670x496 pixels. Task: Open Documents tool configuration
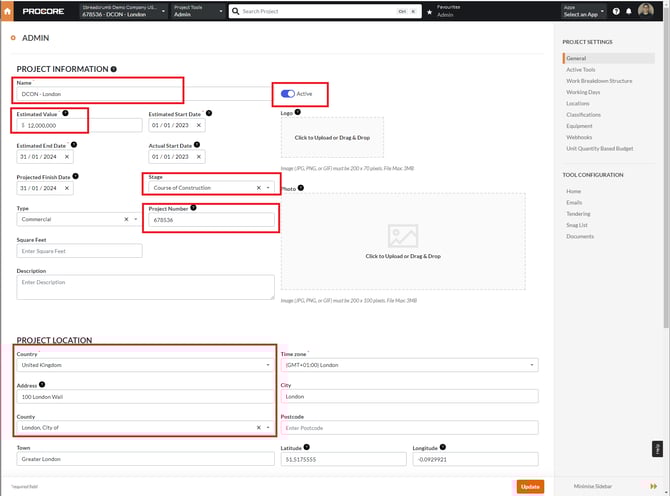pyautogui.click(x=580, y=236)
